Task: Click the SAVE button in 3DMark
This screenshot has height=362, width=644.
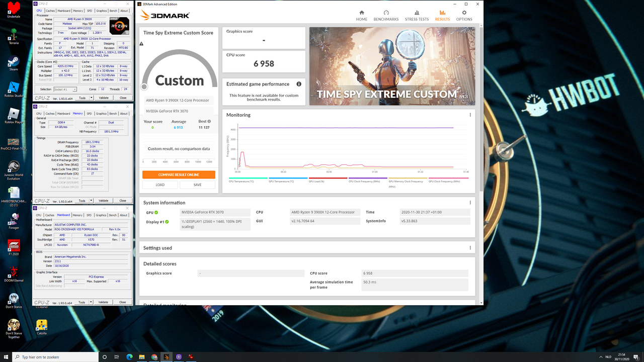Action: [x=197, y=185]
